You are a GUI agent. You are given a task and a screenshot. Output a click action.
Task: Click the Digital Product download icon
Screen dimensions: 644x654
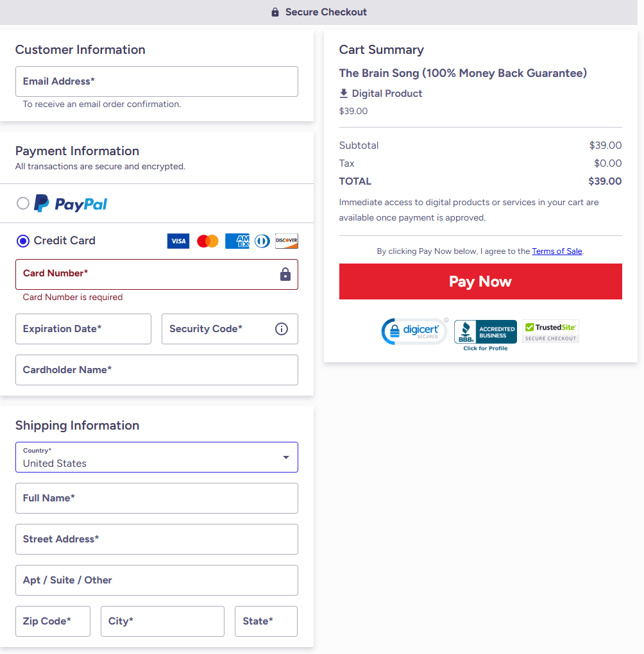344,93
